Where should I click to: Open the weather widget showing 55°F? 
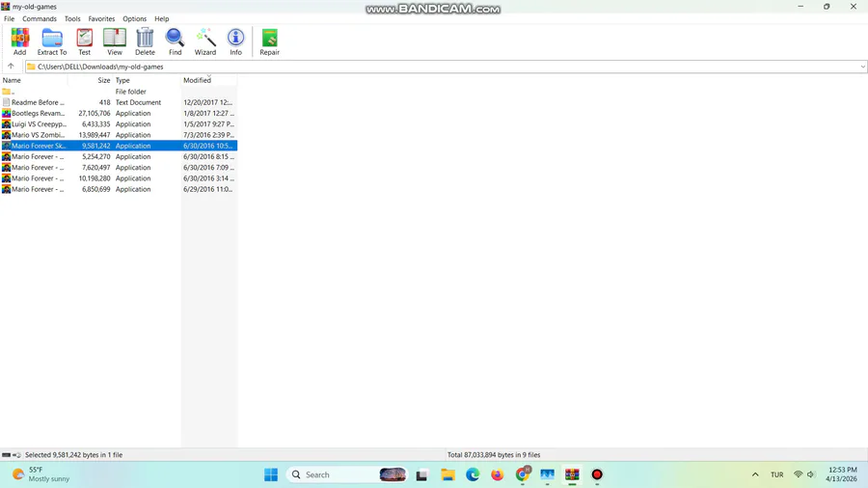41,474
